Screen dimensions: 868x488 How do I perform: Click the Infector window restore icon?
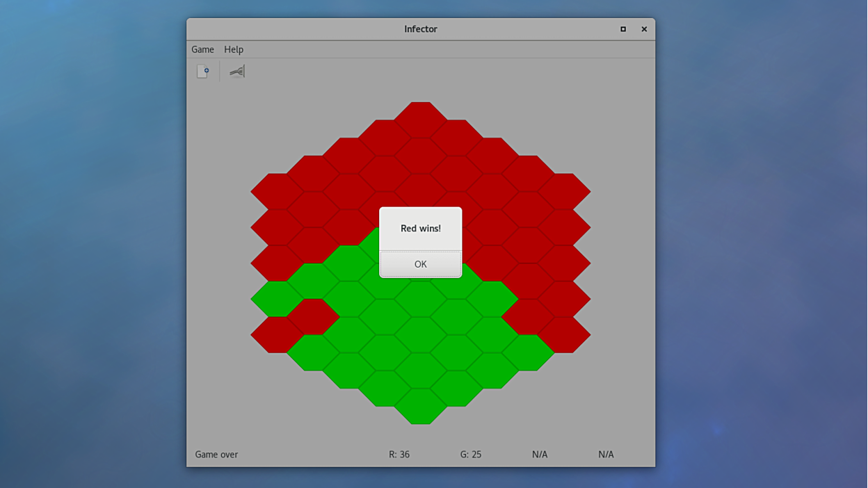click(622, 29)
